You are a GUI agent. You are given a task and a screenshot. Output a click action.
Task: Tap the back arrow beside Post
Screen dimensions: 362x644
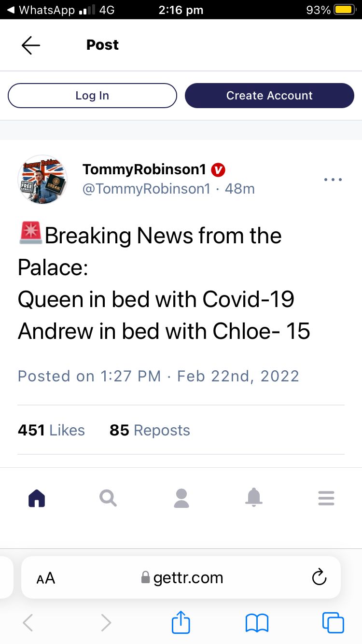pos(31,45)
